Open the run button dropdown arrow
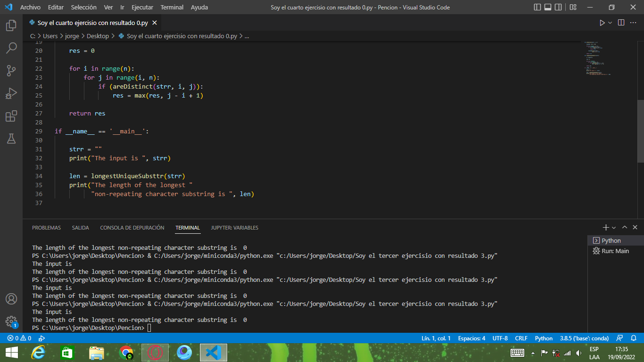This screenshot has width=644, height=362. [610, 23]
